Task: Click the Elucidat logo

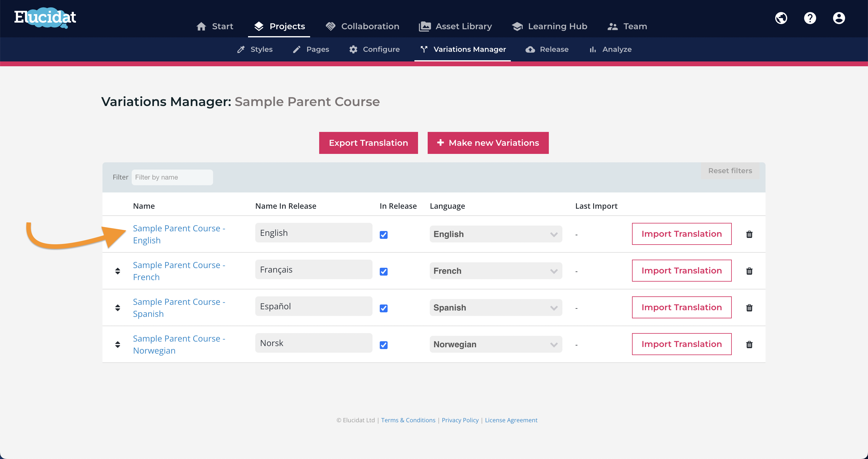Action: (x=45, y=18)
